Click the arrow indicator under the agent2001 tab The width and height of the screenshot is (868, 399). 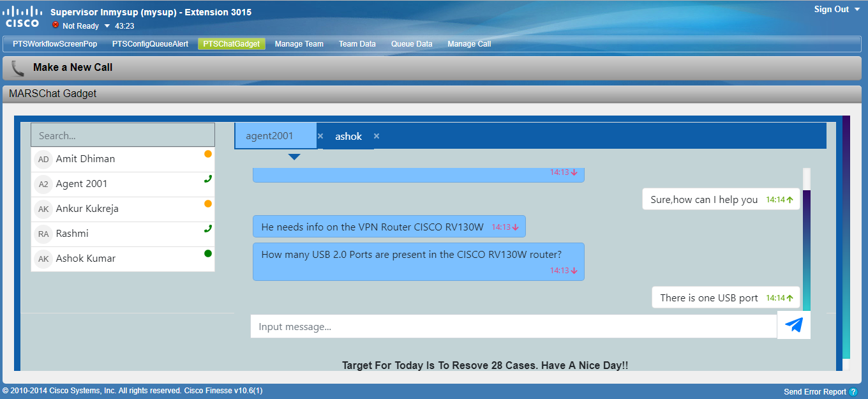click(x=294, y=156)
